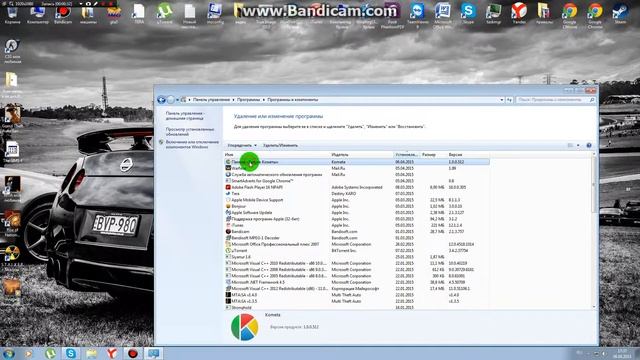The width and height of the screenshot is (640, 360).
Task: Open Включение или отключение компонентов Windows link
Action: coord(192,144)
